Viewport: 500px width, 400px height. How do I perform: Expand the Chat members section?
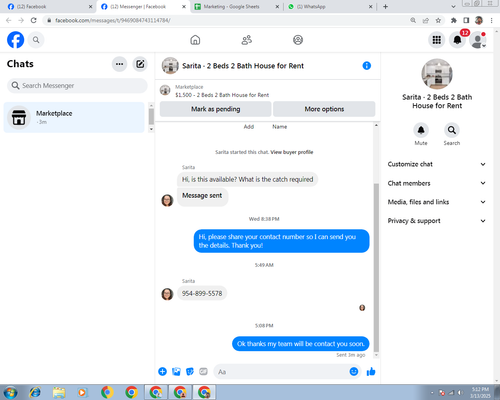tap(437, 183)
